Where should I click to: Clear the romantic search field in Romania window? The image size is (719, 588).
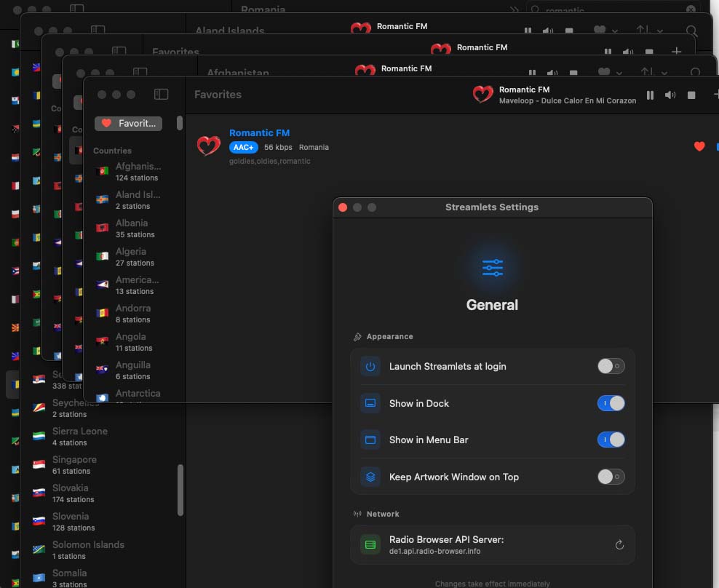point(691,9)
